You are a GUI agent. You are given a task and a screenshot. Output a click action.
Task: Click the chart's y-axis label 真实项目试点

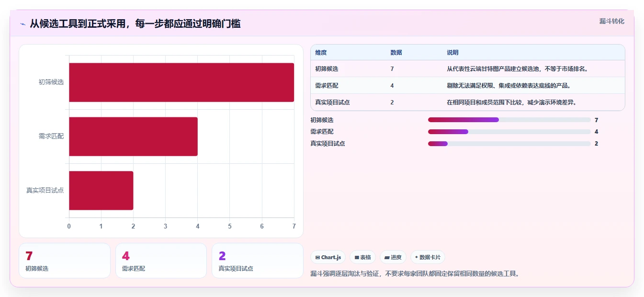[x=45, y=190]
